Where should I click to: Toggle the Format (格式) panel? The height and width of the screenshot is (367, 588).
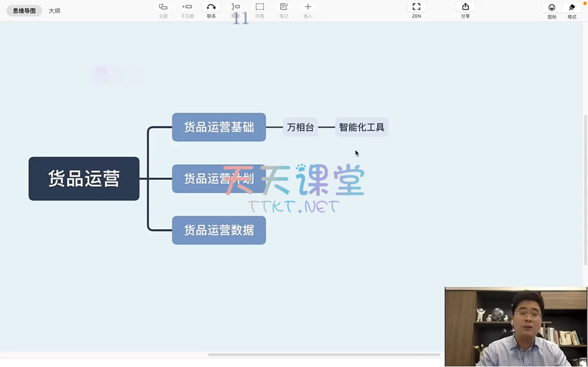coord(572,8)
